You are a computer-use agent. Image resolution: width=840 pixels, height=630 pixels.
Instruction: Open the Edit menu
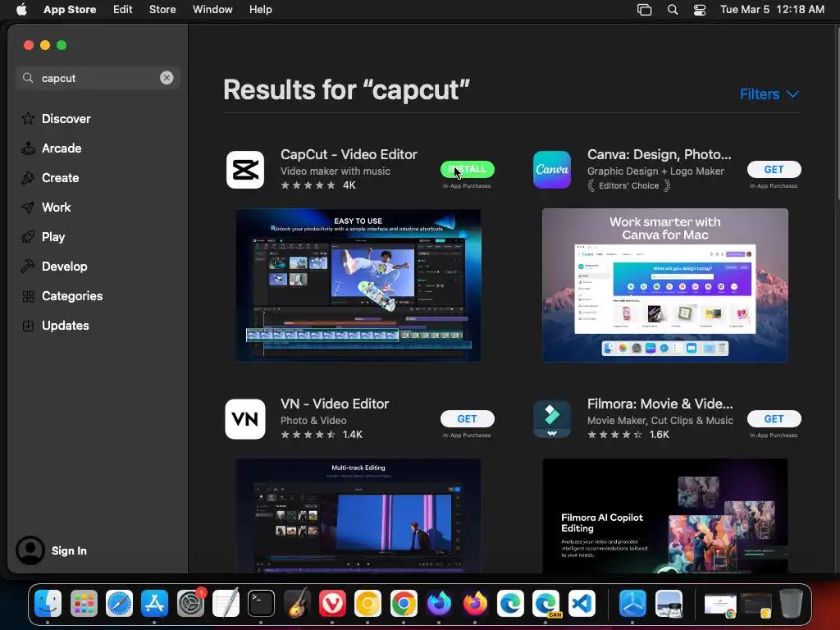(123, 9)
